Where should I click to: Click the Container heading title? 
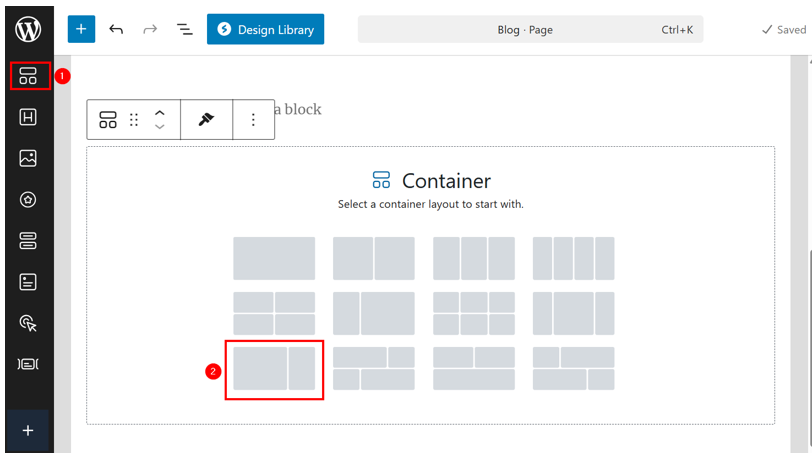[x=446, y=181]
